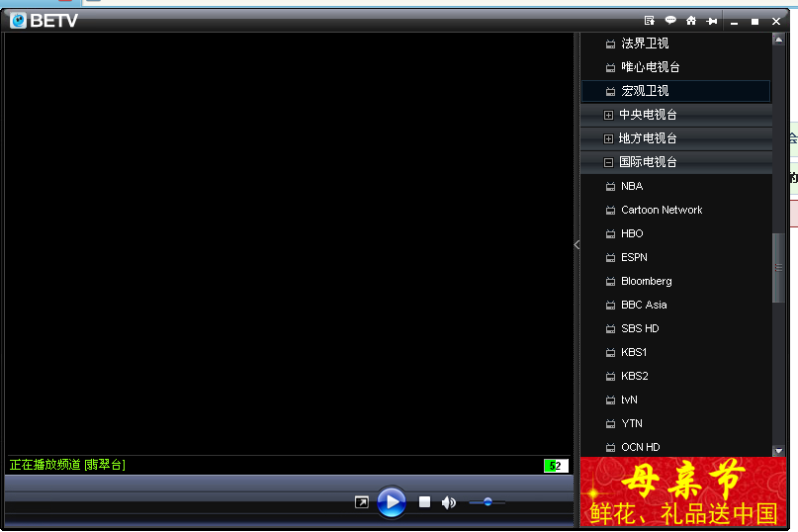The width and height of the screenshot is (798, 532).
Task: Collapse the 国际电视台 category
Action: pyautogui.click(x=608, y=162)
